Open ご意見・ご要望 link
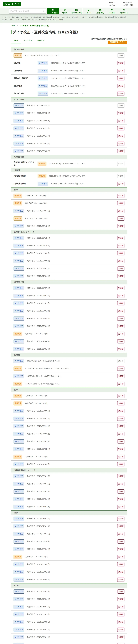Screen dimensions: 138x644 [x=129, y=5]
